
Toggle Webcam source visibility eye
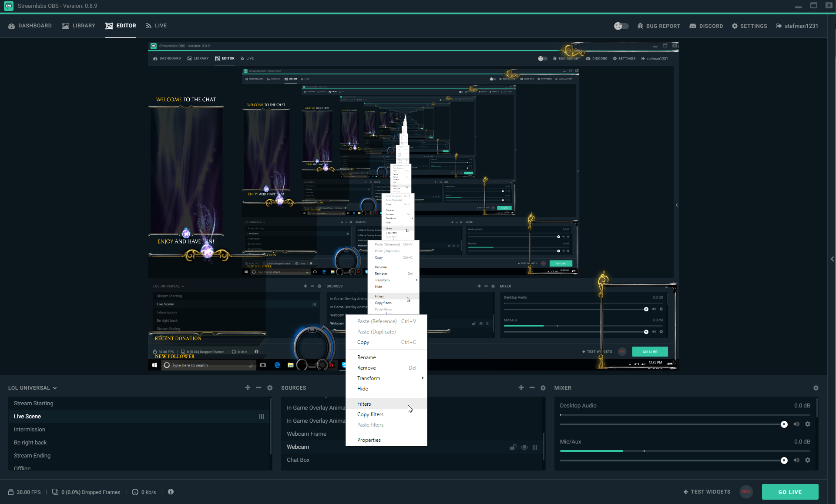524,447
